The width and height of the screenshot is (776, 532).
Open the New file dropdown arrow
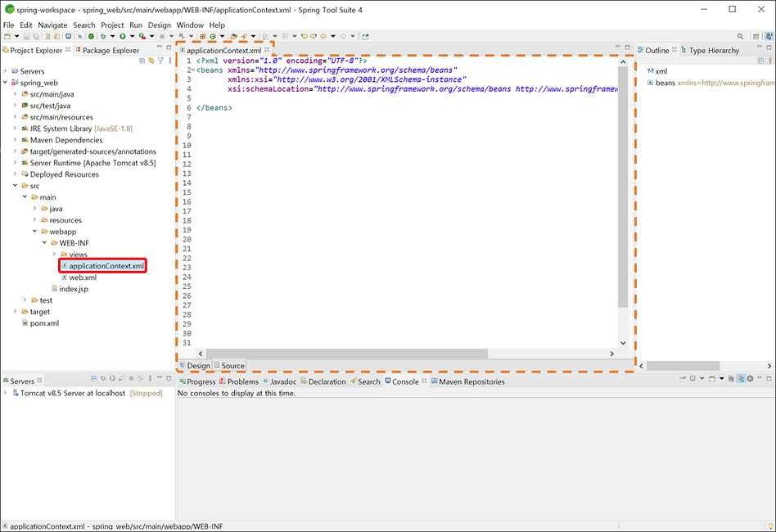click(16, 36)
